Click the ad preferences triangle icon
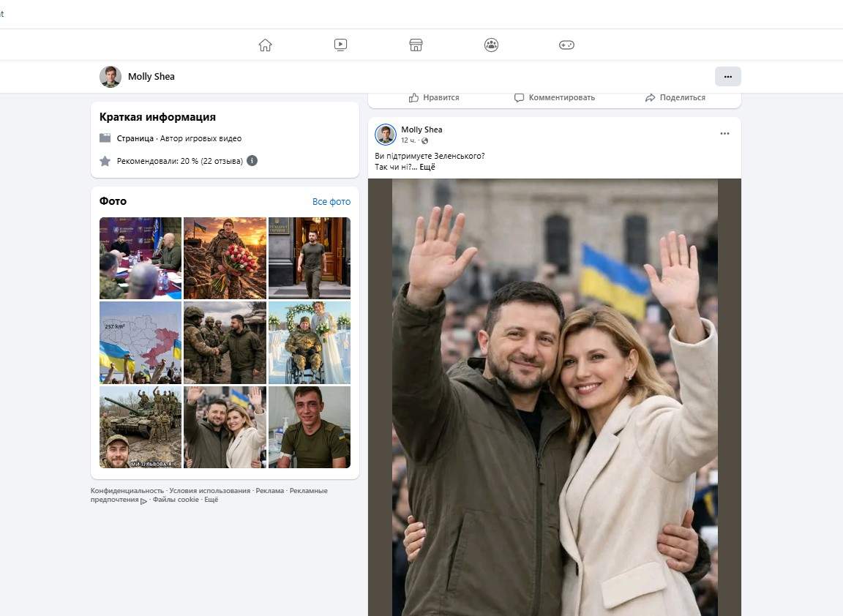The width and height of the screenshot is (843, 616). point(143,500)
